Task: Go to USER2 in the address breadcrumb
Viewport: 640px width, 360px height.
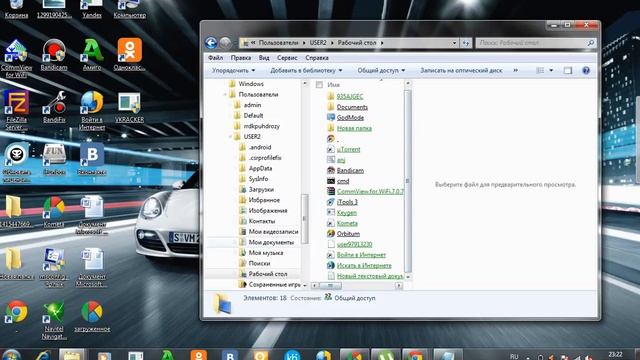Action: pos(318,43)
